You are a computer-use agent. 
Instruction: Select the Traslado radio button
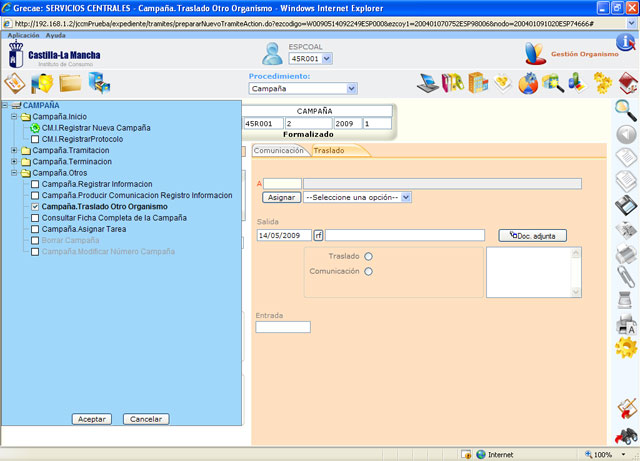coord(369,257)
